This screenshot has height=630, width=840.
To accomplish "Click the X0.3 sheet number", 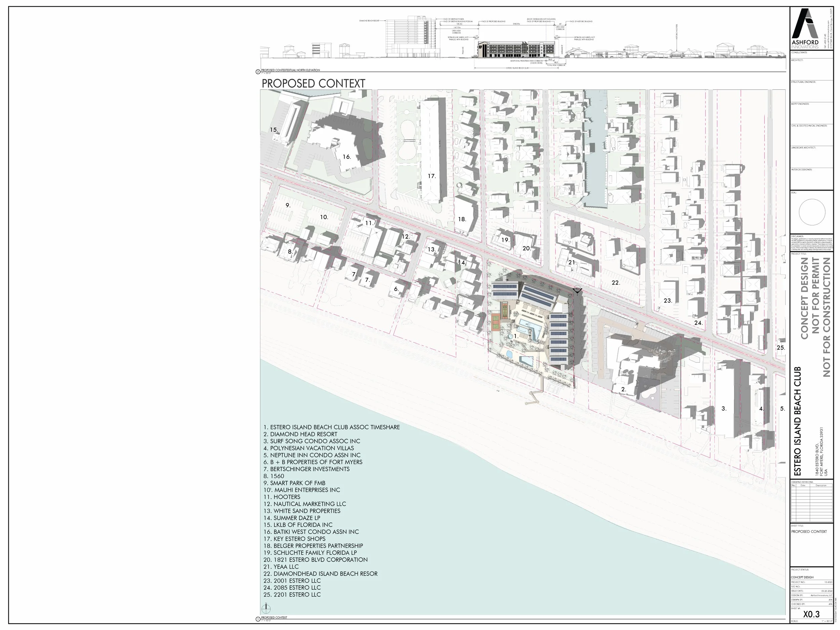I will (x=811, y=614).
